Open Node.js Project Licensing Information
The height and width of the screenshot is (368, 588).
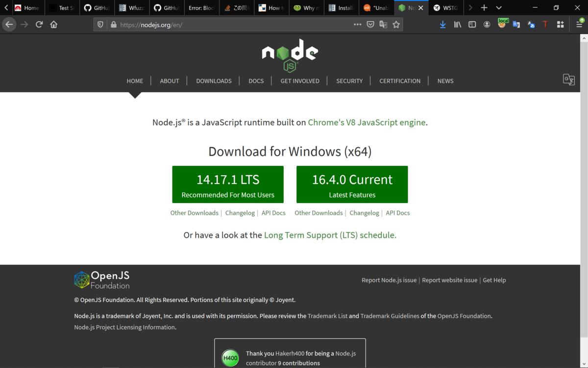[124, 327]
